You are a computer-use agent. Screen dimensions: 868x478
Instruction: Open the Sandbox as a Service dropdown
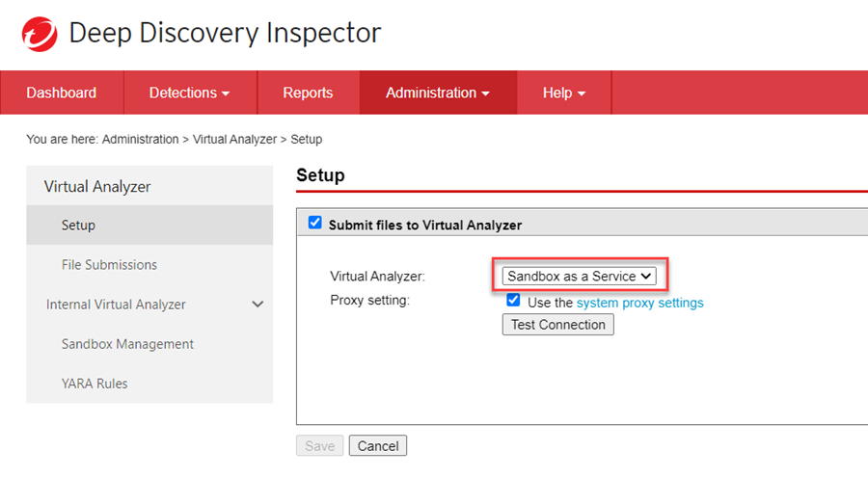tap(579, 277)
